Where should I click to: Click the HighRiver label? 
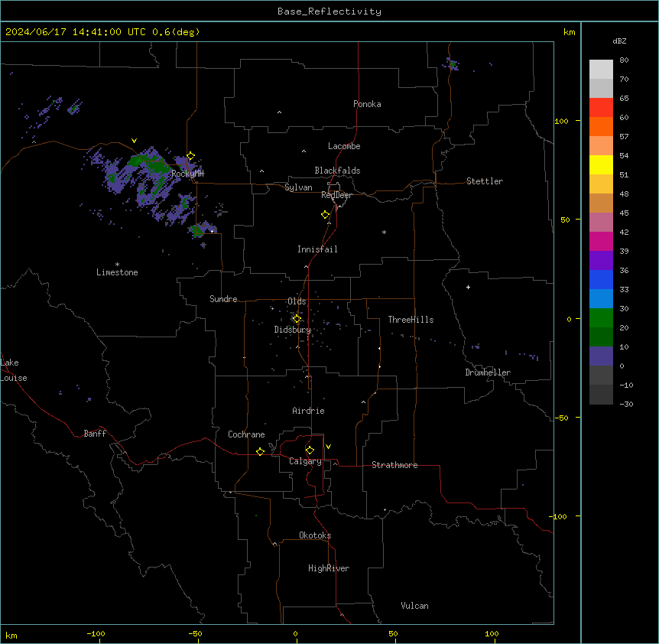[x=329, y=568]
